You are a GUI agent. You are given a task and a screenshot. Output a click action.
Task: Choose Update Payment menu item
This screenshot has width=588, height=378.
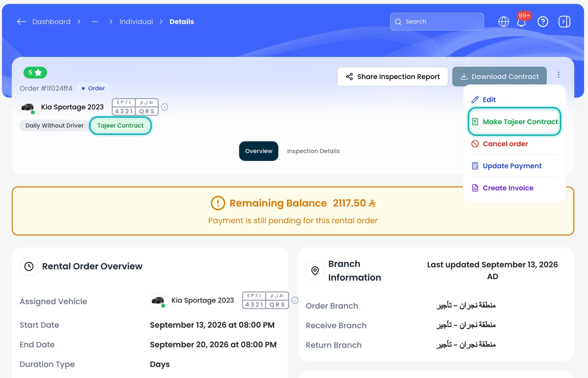507,166
